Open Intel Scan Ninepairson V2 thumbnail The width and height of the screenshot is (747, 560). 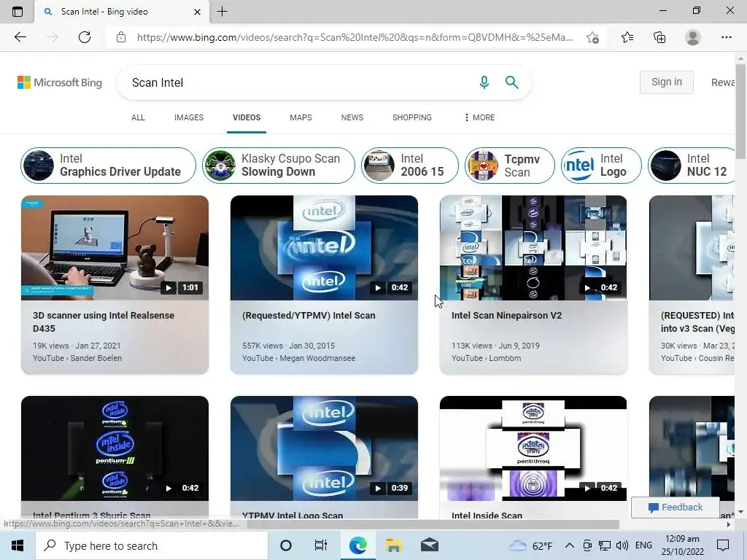(x=533, y=248)
